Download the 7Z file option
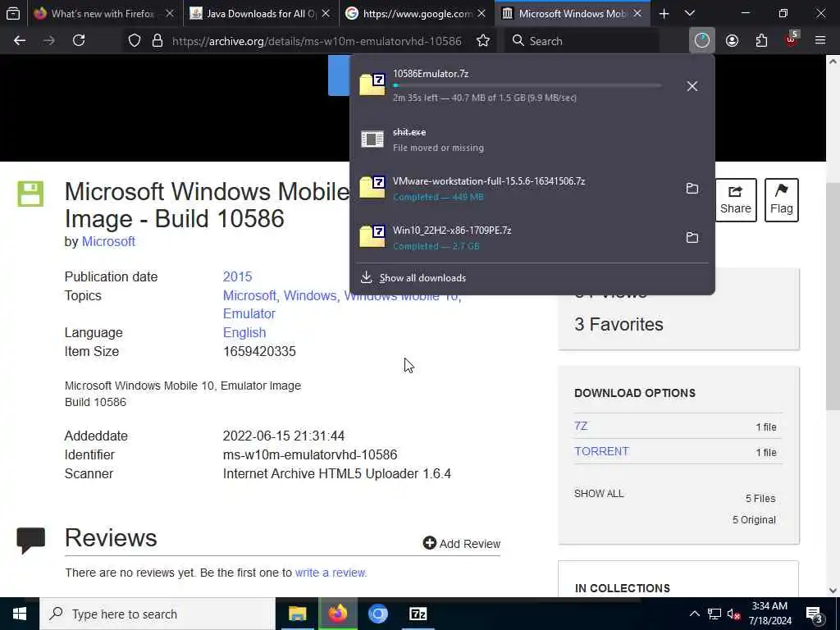This screenshot has width=840, height=630. [581, 426]
